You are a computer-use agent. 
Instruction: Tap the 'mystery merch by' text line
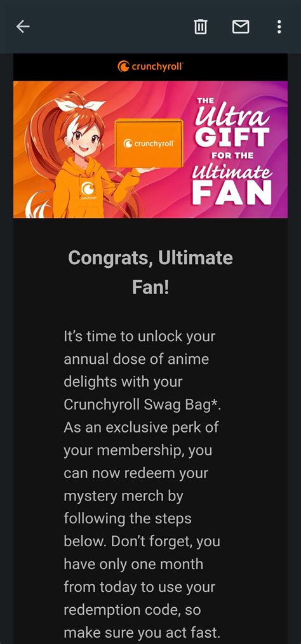[123, 496]
